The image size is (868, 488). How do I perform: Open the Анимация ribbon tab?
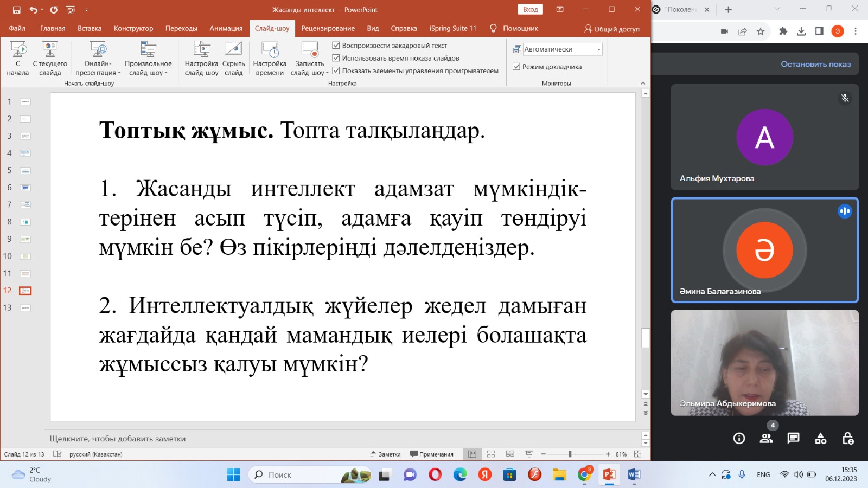tap(226, 28)
